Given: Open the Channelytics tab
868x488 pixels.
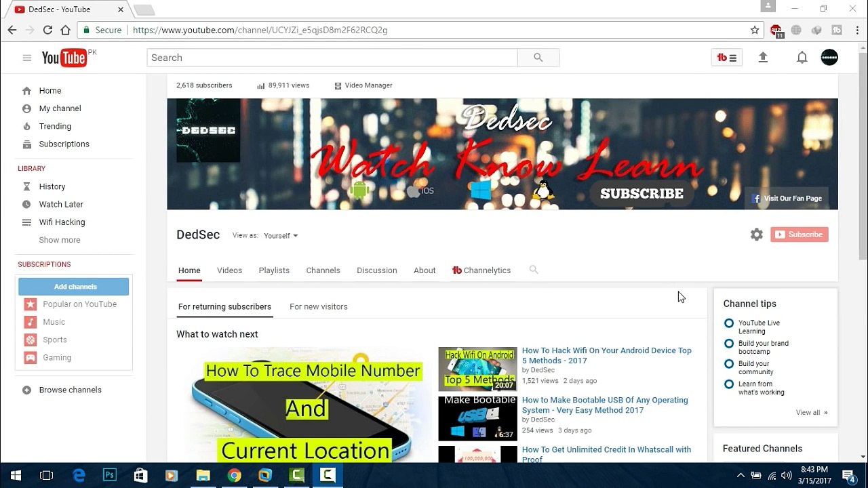Looking at the screenshot, I should pyautogui.click(x=481, y=270).
